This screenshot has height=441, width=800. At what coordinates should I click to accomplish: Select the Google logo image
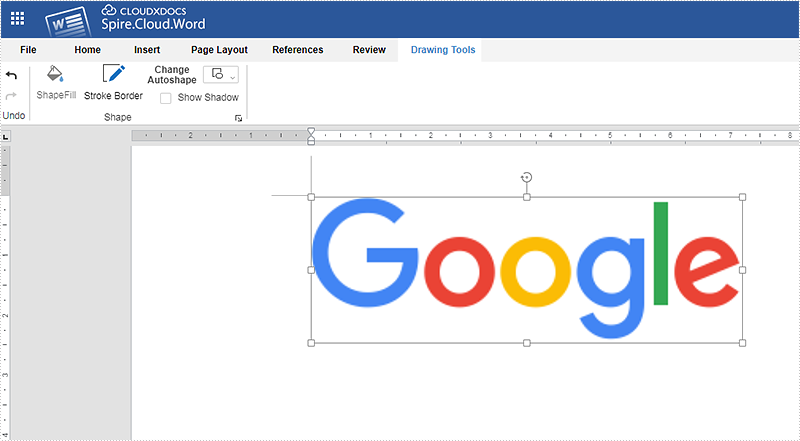coord(526,268)
